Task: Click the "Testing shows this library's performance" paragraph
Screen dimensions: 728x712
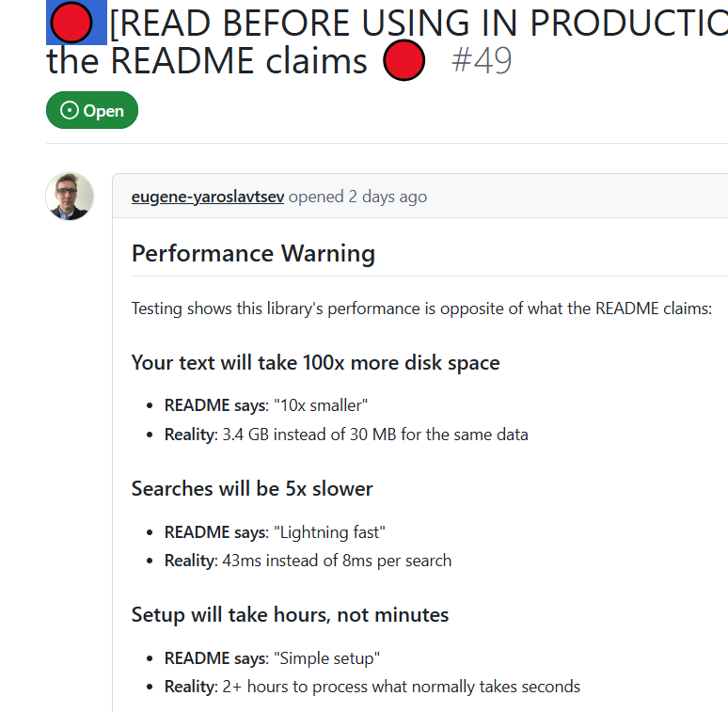Action: [x=421, y=309]
